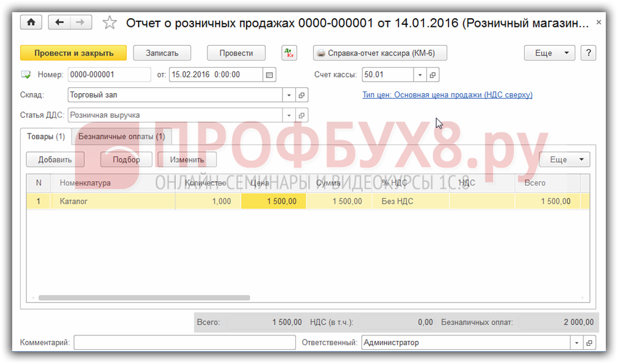Open Статья ДДС item form icon

point(301,115)
